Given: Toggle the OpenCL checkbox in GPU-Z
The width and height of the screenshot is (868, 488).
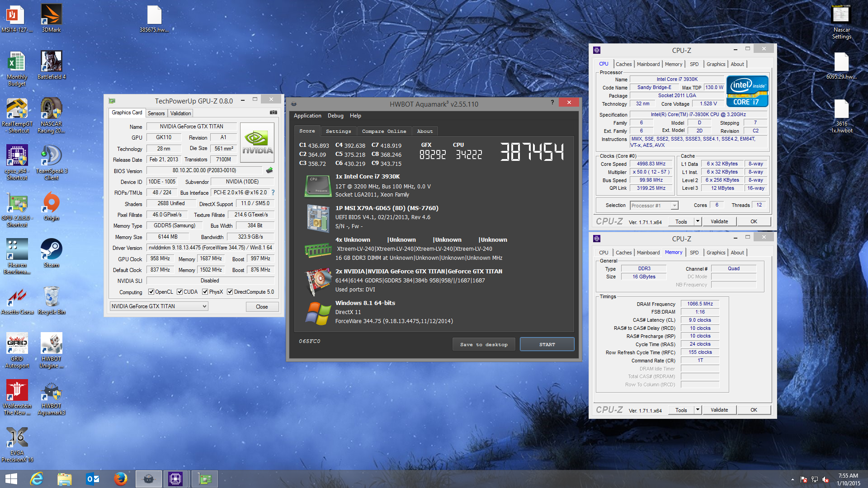Looking at the screenshot, I should pos(151,292).
